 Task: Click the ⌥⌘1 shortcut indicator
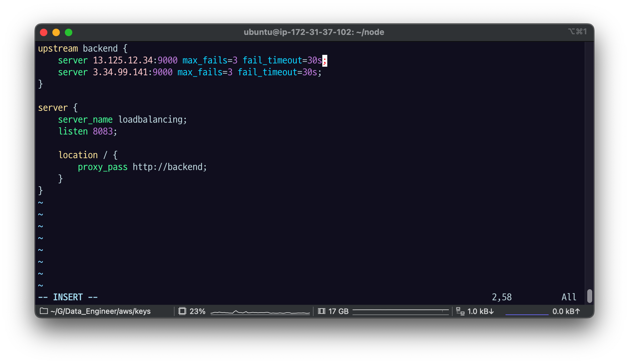point(577,31)
